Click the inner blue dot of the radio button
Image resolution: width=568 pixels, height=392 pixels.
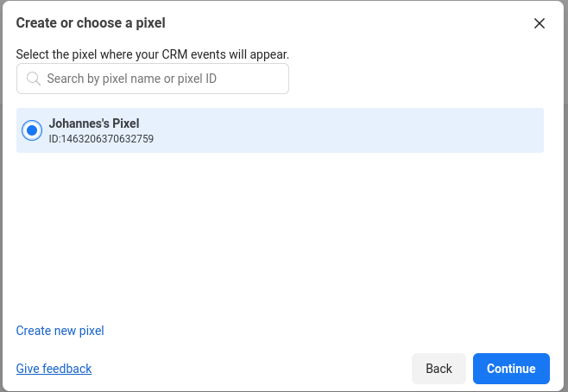[x=32, y=130]
